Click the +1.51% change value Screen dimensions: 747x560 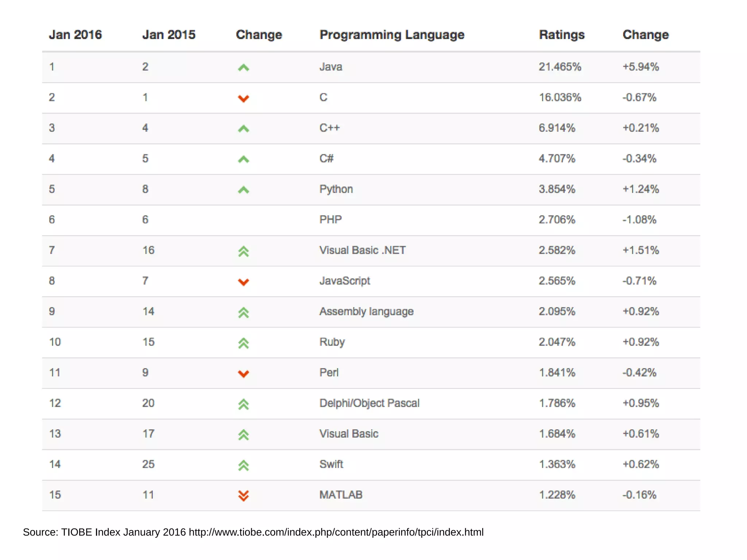coord(641,250)
